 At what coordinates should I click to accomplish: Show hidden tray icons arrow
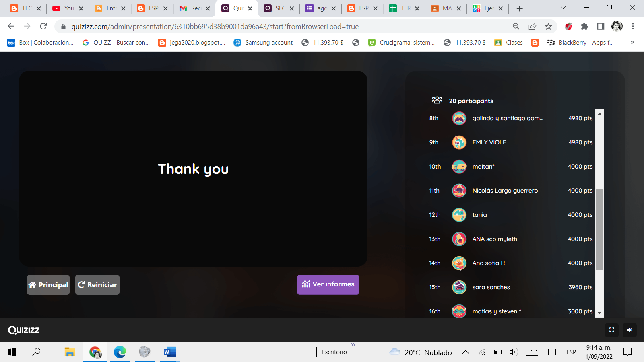point(466,352)
